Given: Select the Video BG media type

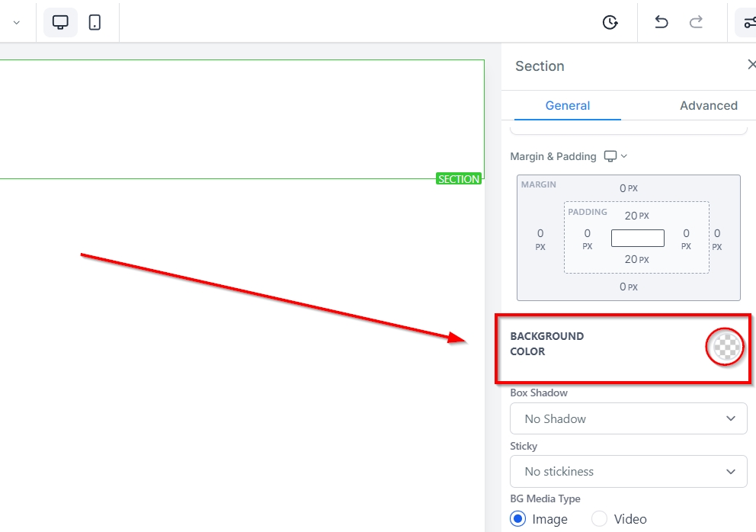Looking at the screenshot, I should point(600,519).
